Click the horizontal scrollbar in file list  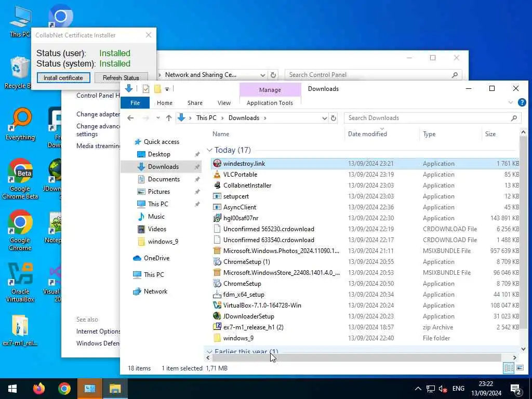click(x=356, y=357)
